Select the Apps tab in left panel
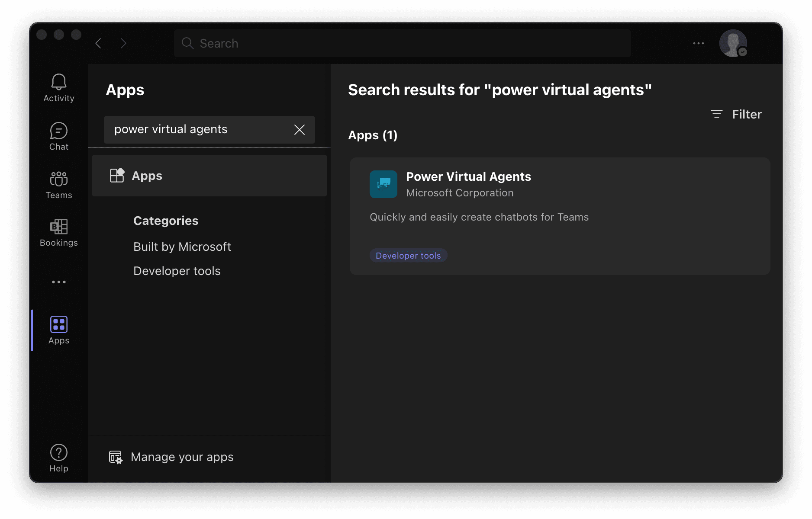Viewport: 812px width, 519px height. pyautogui.click(x=209, y=176)
